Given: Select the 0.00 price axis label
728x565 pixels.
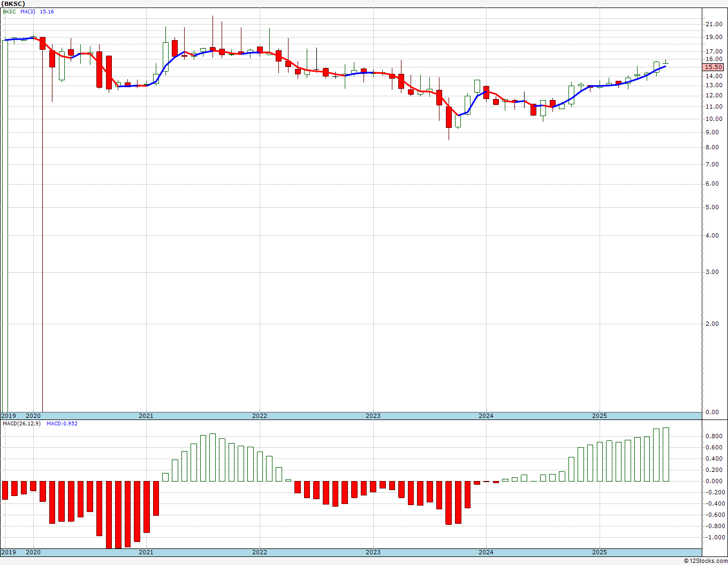Looking at the screenshot, I should [x=712, y=412].
